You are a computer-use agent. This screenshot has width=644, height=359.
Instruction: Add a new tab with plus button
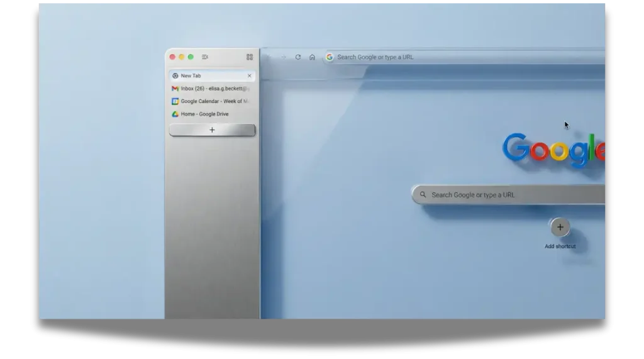pos(212,130)
